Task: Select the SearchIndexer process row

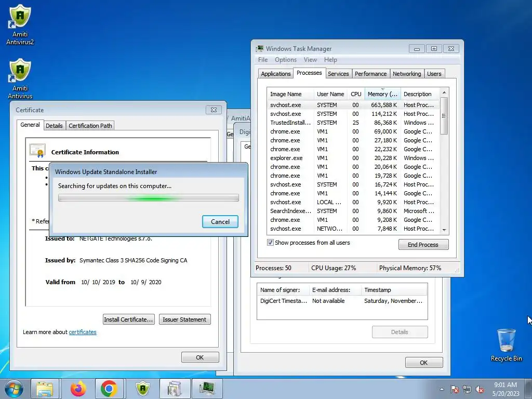Action: coord(353,211)
